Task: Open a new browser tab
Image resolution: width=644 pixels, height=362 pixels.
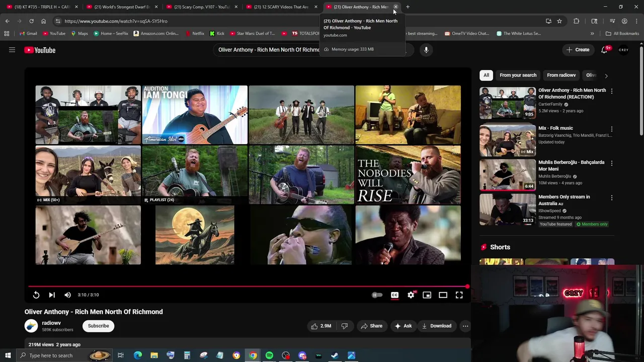Action: coord(408,7)
